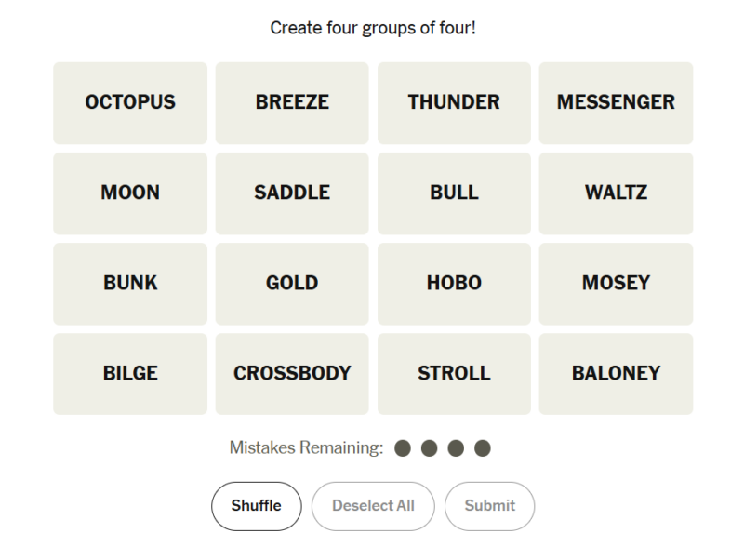Image resolution: width=744 pixels, height=560 pixels.
Task: Submit the selected group
Action: click(x=489, y=506)
